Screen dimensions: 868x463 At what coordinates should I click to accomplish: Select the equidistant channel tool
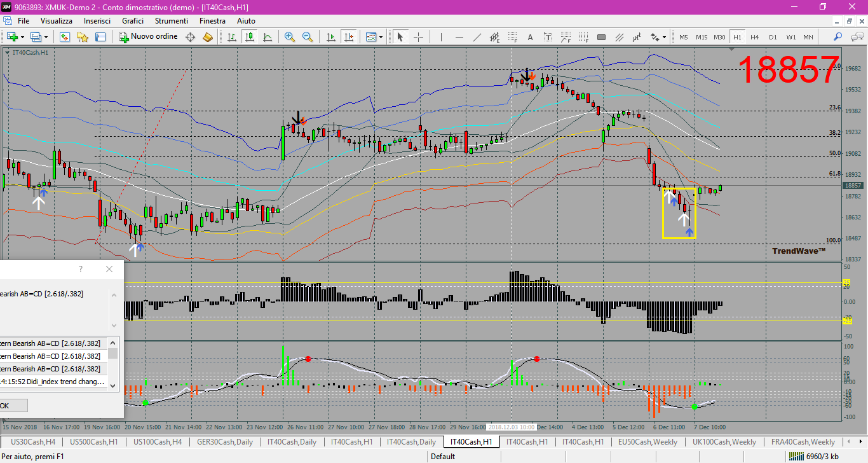(494, 37)
